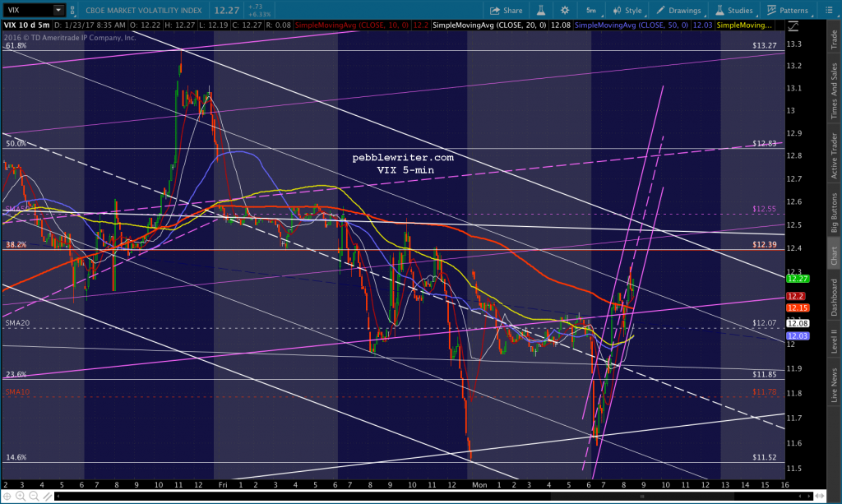Click the 'Mon' date label on time axis
The height and width of the screenshot is (504, 842).
coord(479,485)
